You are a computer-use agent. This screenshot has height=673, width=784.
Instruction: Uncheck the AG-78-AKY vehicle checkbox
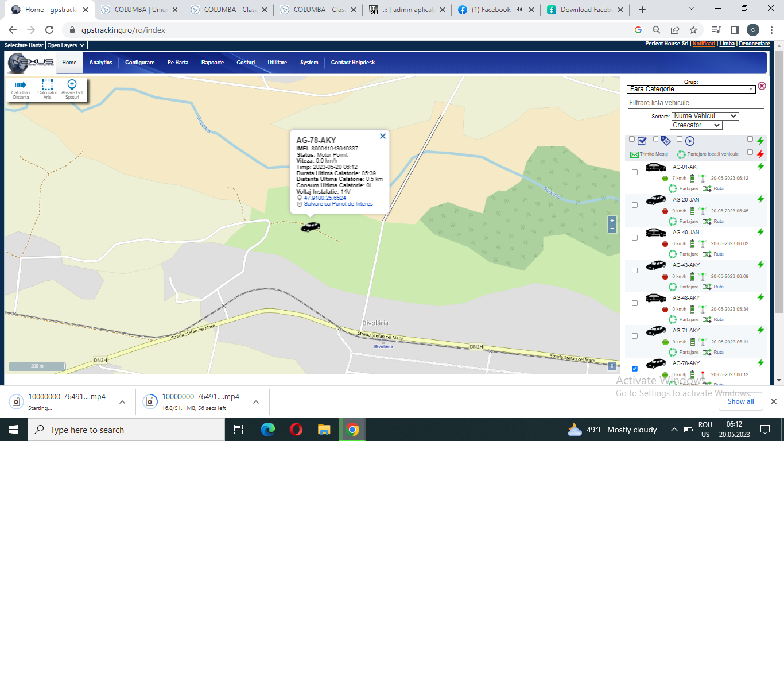coord(634,369)
